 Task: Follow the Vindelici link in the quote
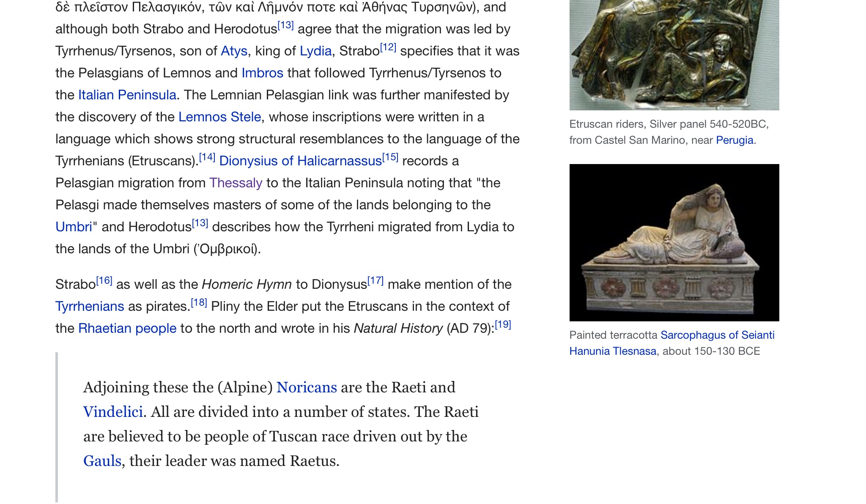tap(113, 412)
